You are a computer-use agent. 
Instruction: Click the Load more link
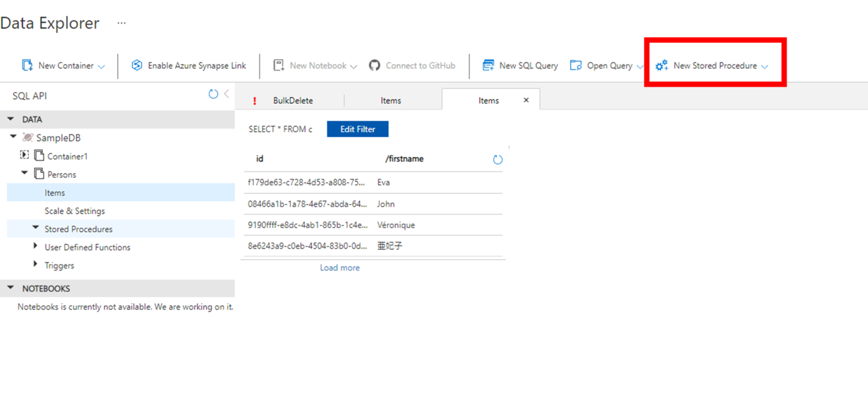click(x=340, y=267)
